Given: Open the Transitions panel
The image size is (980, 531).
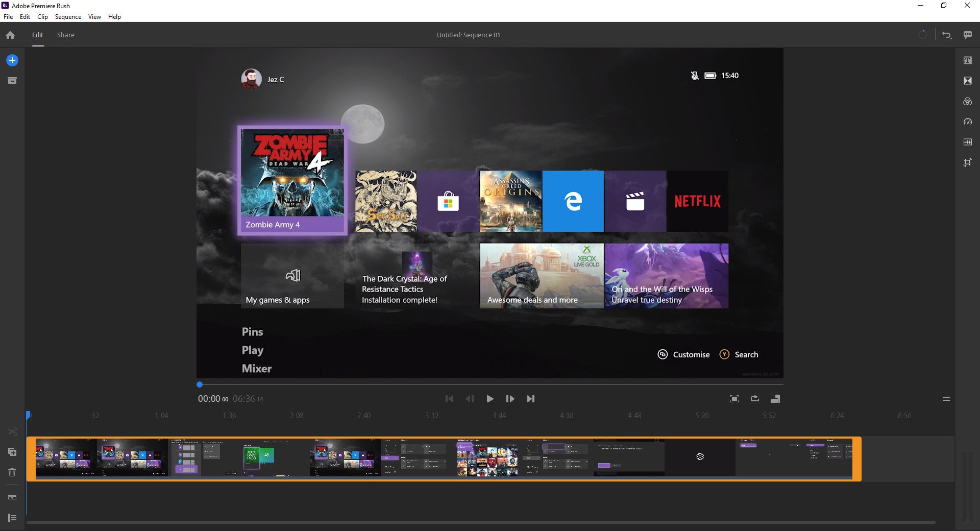Looking at the screenshot, I should click(967, 81).
